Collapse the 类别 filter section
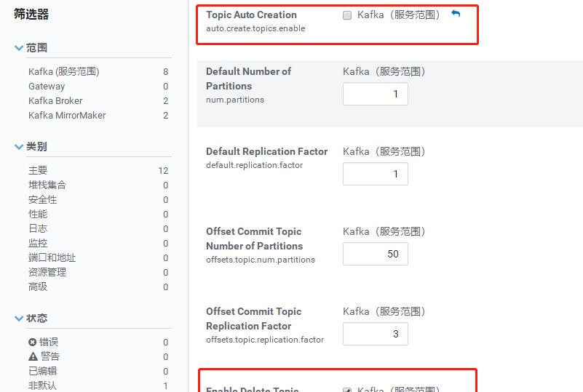 click(x=19, y=147)
